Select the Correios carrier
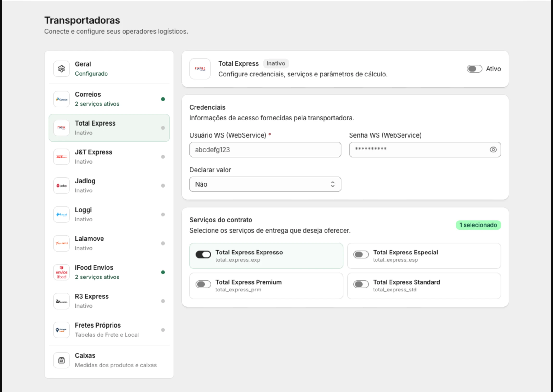 pyautogui.click(x=109, y=99)
